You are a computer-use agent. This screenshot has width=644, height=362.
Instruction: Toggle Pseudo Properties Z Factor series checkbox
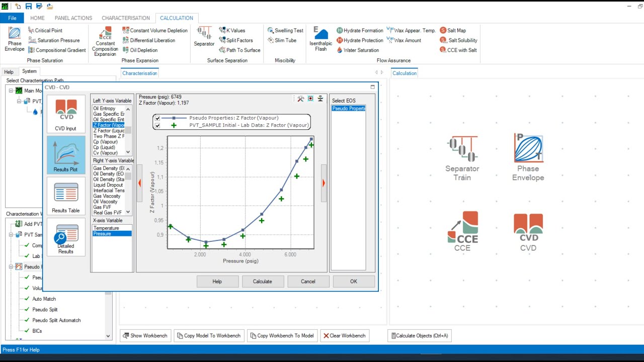[157, 118]
